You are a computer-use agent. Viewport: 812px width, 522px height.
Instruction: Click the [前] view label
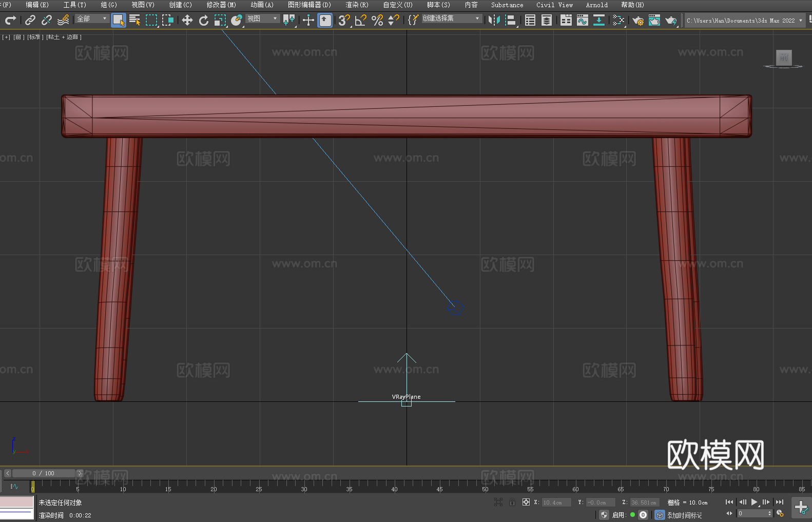click(18, 37)
